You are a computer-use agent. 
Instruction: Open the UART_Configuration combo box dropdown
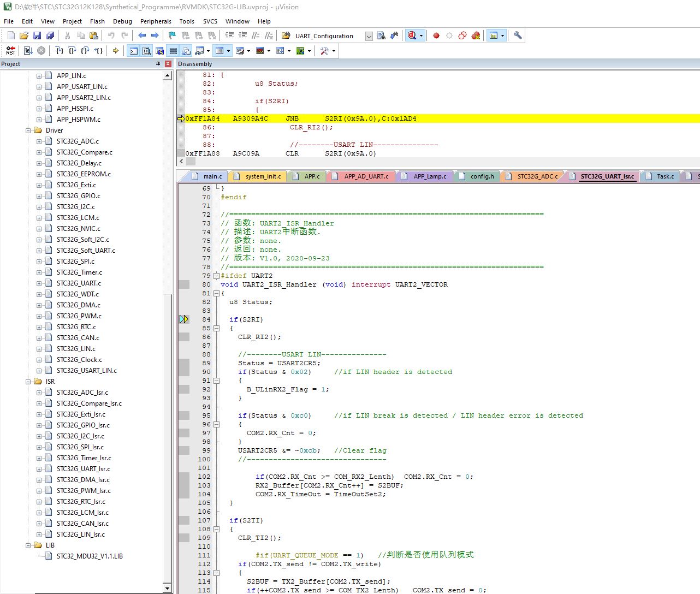click(x=369, y=36)
